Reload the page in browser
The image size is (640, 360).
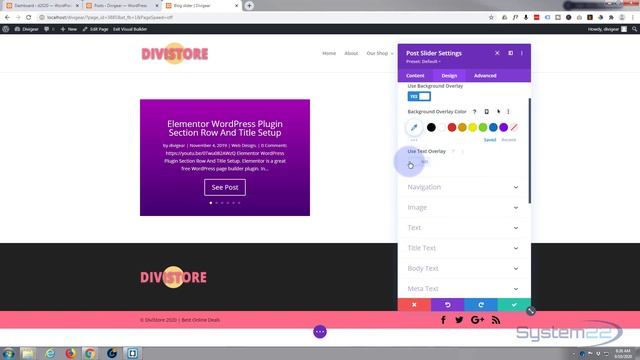point(29,18)
